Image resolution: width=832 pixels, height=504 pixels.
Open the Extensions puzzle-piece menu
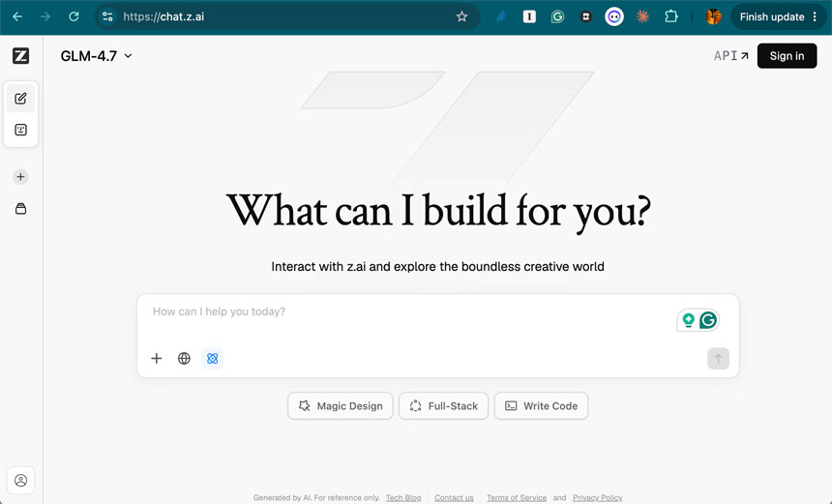point(671,16)
